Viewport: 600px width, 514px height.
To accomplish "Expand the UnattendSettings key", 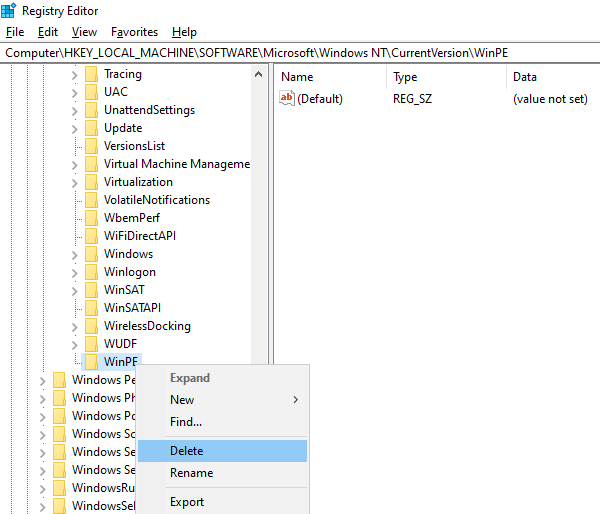I will point(75,111).
